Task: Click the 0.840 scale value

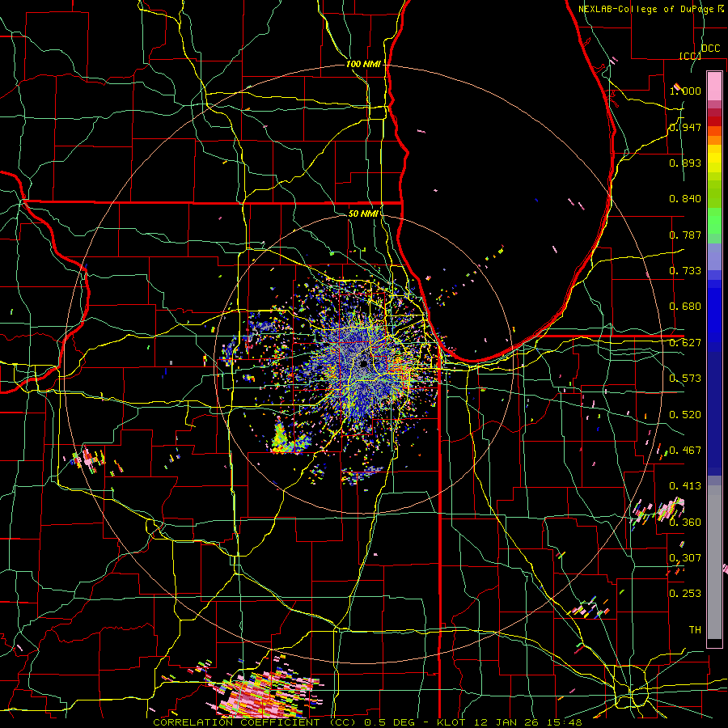Action: pyautogui.click(x=685, y=199)
